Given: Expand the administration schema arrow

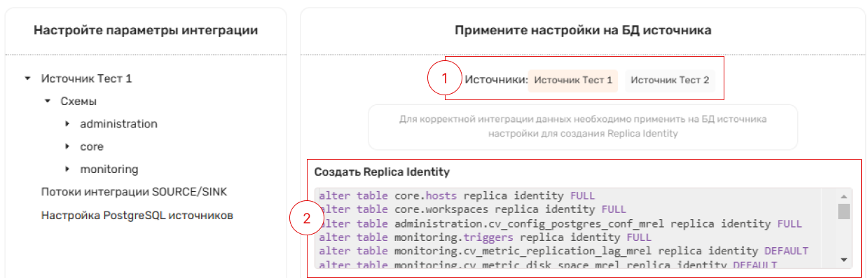Looking at the screenshot, I should 67,124.
